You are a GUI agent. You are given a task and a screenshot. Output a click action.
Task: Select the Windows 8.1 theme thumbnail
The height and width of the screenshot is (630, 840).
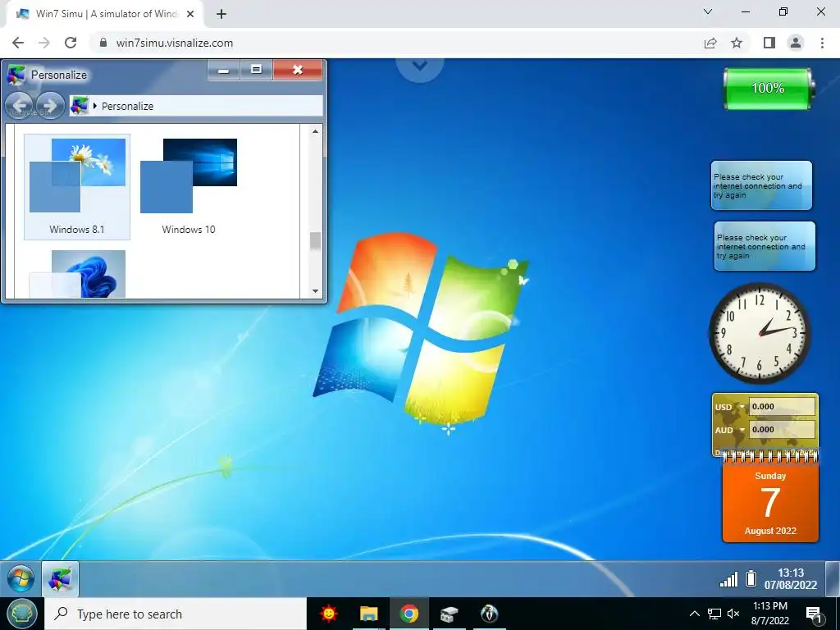[x=77, y=186]
